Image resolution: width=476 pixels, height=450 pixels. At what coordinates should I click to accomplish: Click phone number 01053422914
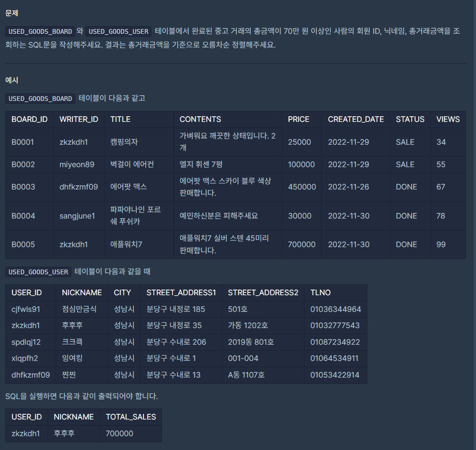click(x=334, y=375)
